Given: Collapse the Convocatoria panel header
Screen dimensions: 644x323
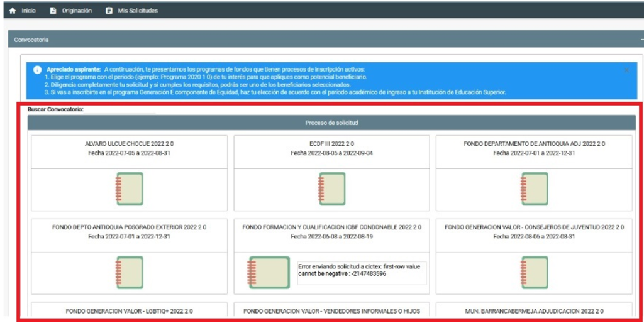Looking at the screenshot, I should coord(641,40).
